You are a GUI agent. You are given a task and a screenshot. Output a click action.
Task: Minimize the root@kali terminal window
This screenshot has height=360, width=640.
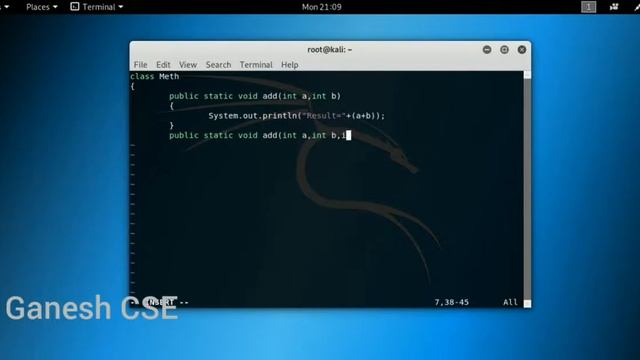pyautogui.click(x=487, y=50)
